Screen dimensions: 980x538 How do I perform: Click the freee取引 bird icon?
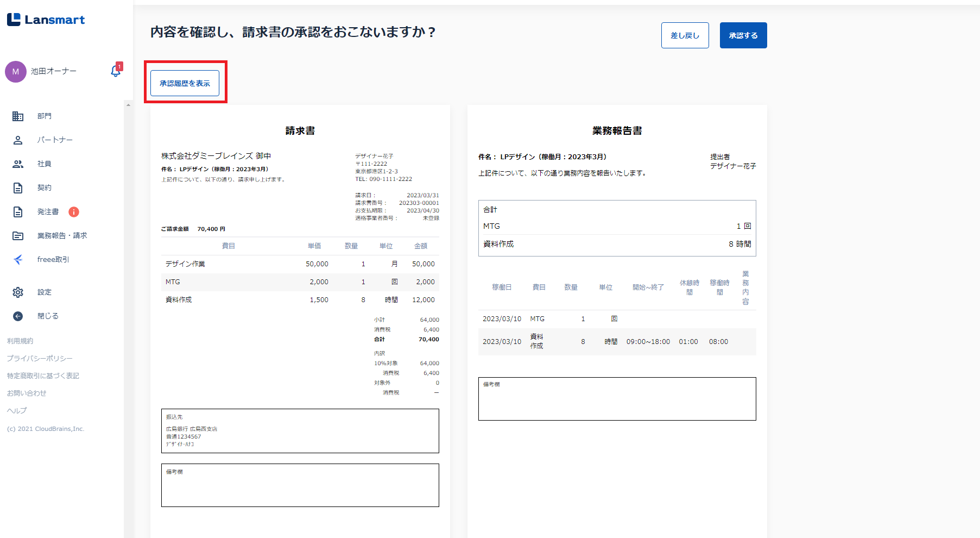[18, 260]
